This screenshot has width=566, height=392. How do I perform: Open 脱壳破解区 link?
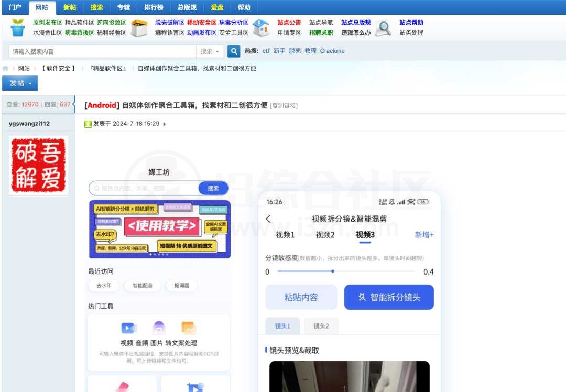(x=170, y=23)
